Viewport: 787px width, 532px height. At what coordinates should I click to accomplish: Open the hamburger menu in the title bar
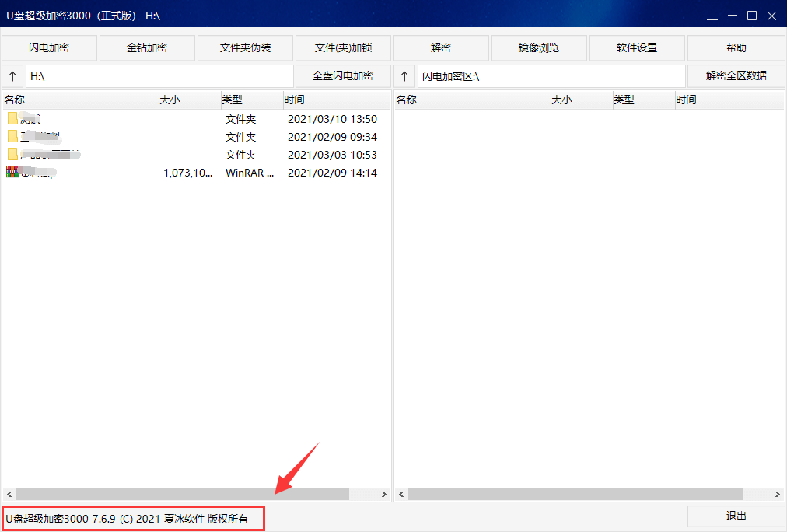(x=712, y=15)
